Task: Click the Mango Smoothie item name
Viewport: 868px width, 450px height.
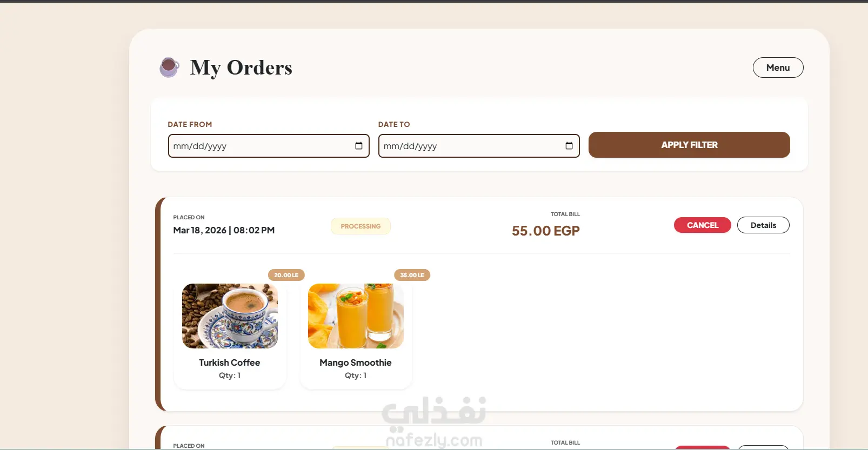Action: pos(356,362)
